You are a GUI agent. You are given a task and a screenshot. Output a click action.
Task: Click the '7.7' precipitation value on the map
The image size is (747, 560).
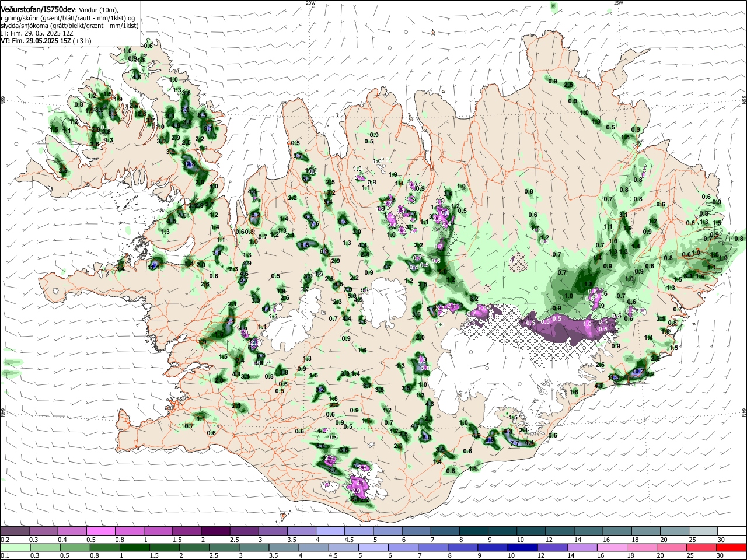515,443
